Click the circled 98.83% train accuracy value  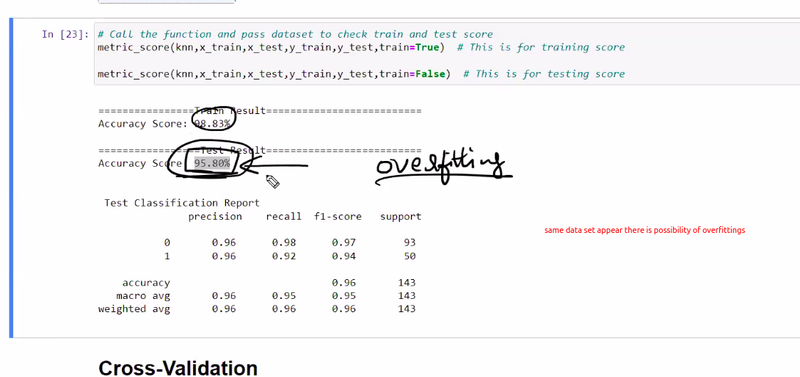click(213, 123)
